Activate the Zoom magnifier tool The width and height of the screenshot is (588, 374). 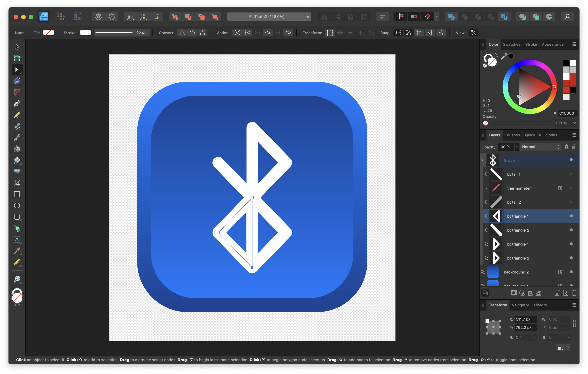click(17, 279)
